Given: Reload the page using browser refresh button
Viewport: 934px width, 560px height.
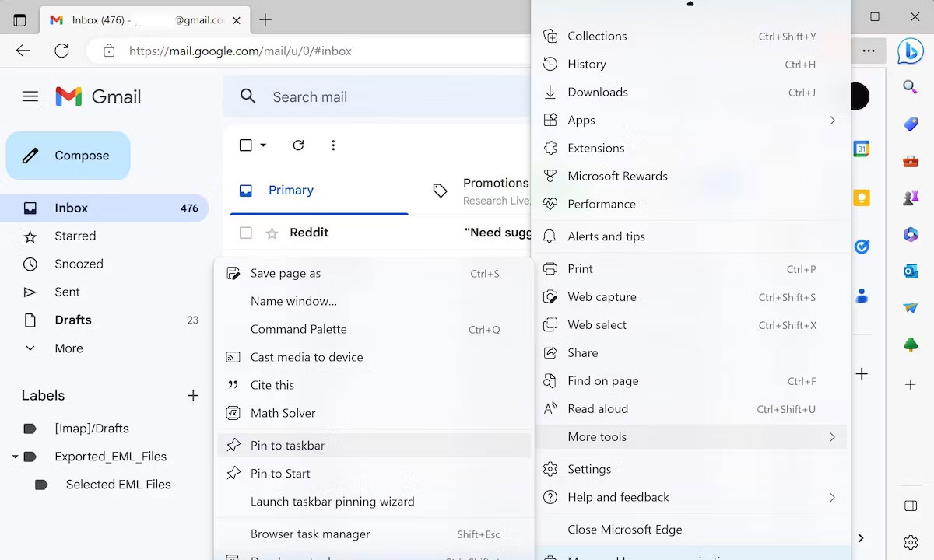Looking at the screenshot, I should [x=61, y=51].
